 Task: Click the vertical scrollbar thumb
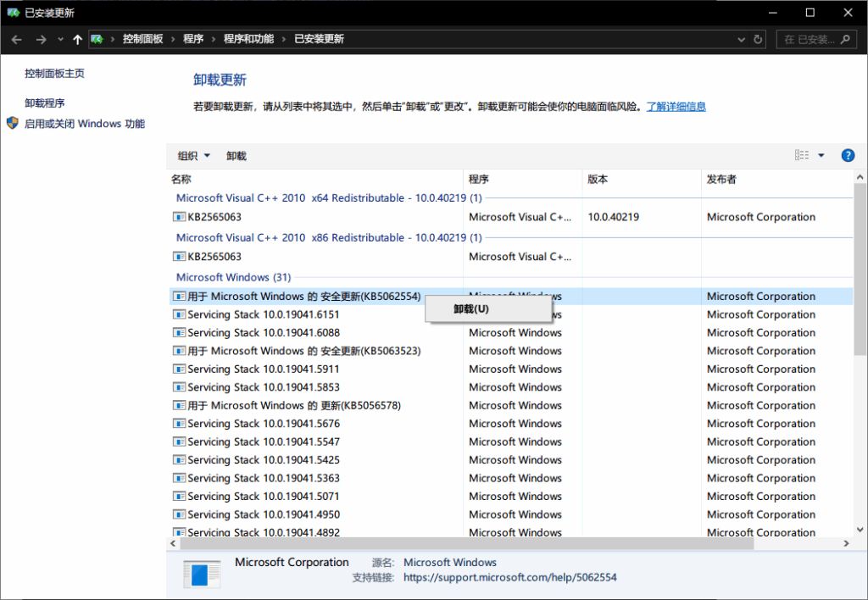860,269
